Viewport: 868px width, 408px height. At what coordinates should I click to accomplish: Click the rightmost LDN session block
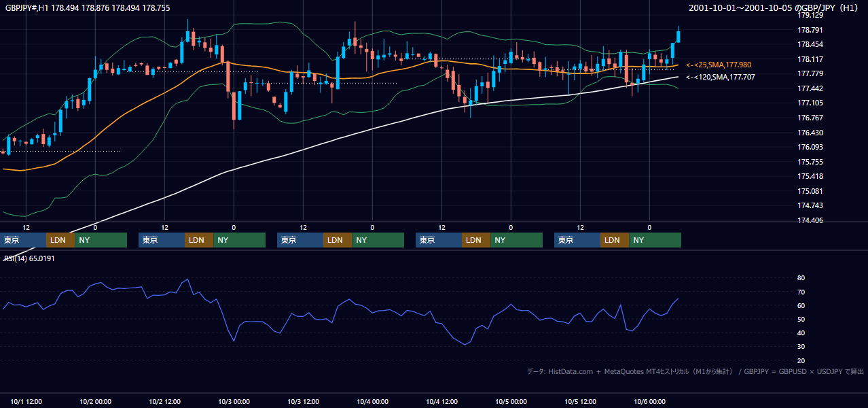pyautogui.click(x=615, y=240)
